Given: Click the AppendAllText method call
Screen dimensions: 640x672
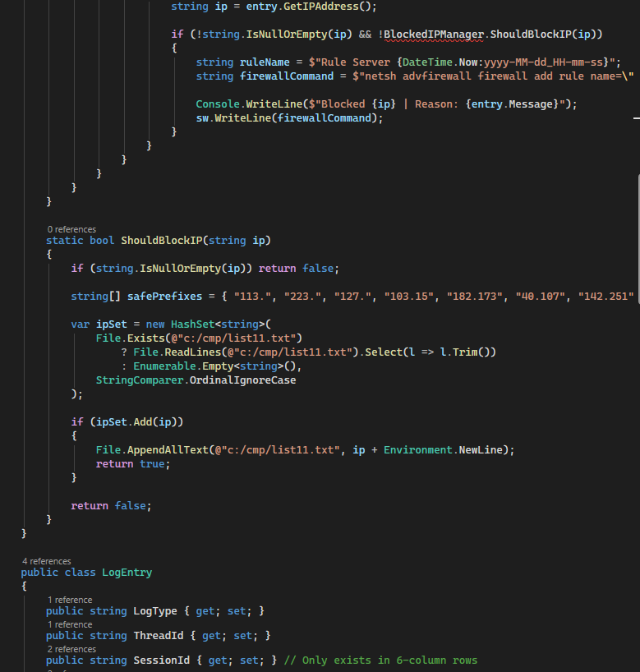Looking at the screenshot, I should click(168, 450).
